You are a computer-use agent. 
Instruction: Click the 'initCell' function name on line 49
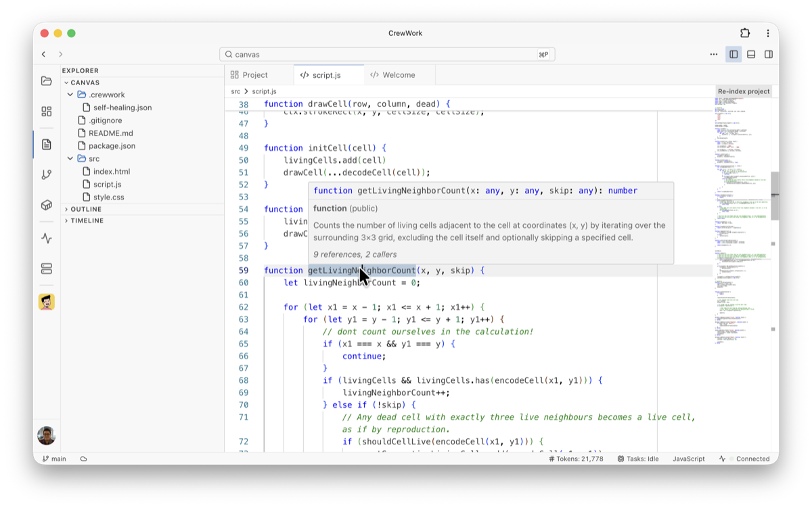click(x=328, y=148)
